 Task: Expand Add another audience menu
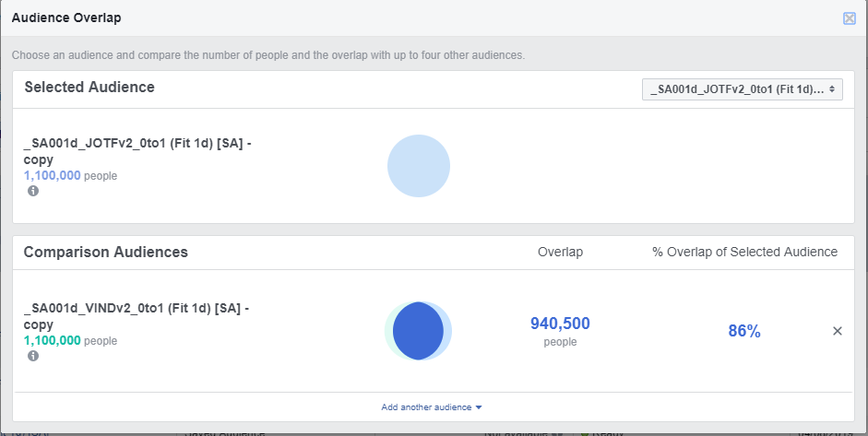[x=432, y=407]
